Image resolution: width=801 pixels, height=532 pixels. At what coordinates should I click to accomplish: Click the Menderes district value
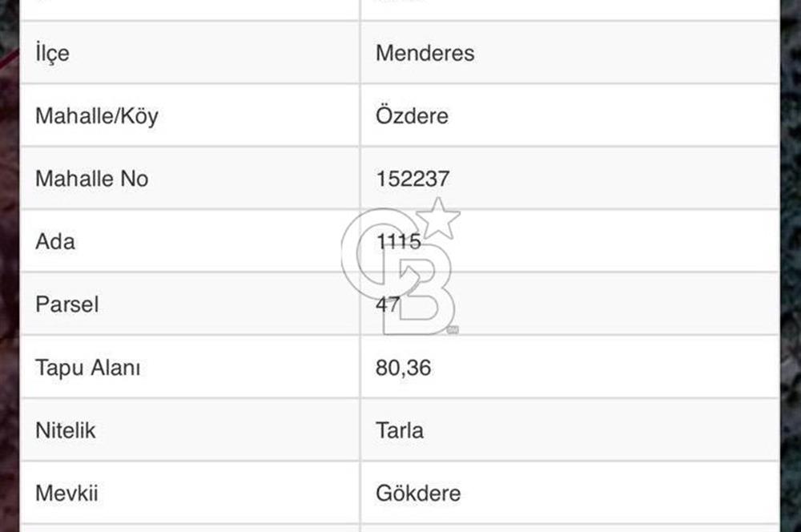425,54
